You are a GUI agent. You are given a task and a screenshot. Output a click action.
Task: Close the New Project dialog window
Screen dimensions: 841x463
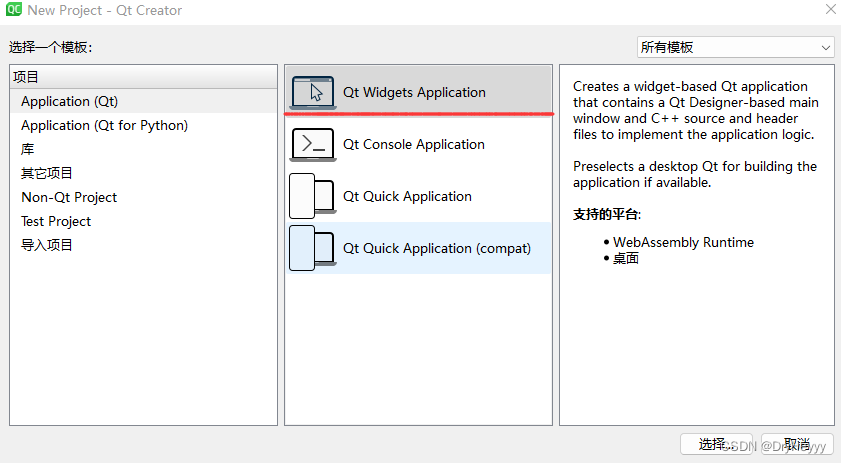click(x=830, y=9)
